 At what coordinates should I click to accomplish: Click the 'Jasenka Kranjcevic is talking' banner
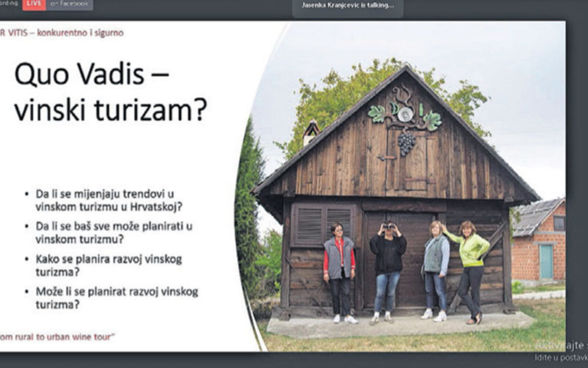tap(348, 6)
